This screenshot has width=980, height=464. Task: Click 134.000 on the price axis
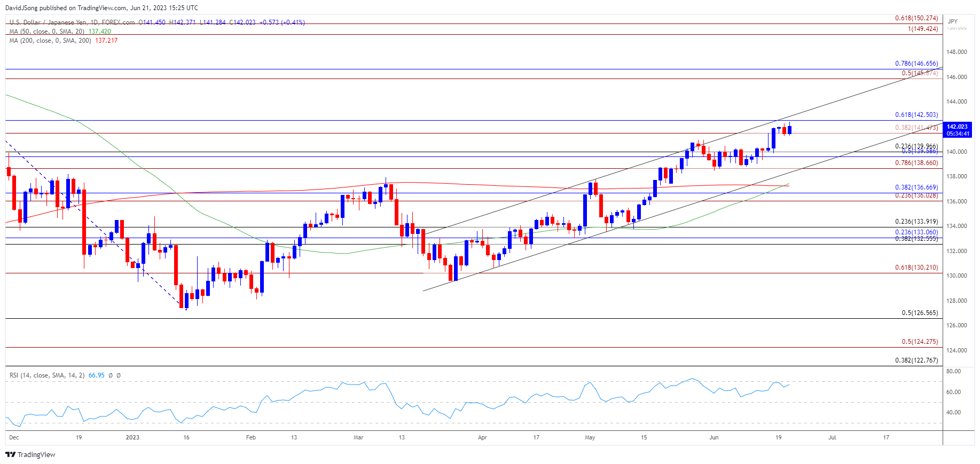(957, 226)
